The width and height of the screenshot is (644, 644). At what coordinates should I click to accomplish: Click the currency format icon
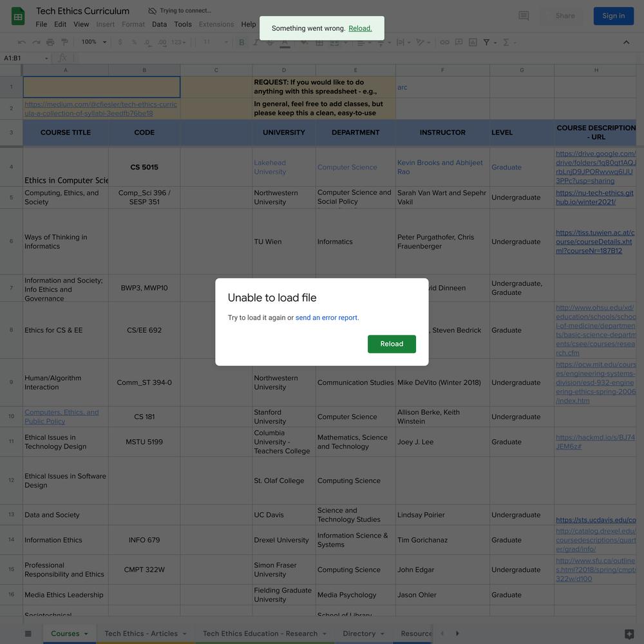(120, 43)
